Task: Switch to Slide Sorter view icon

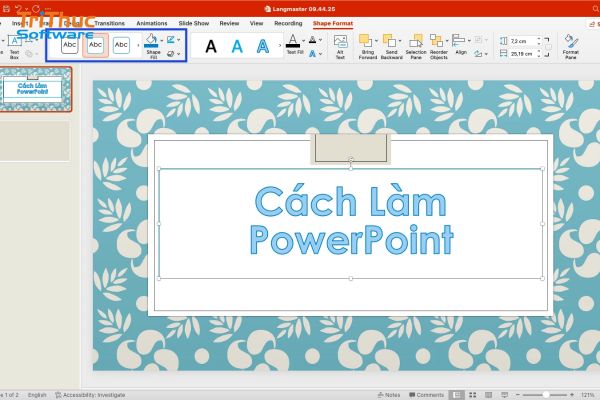Action: (x=473, y=395)
